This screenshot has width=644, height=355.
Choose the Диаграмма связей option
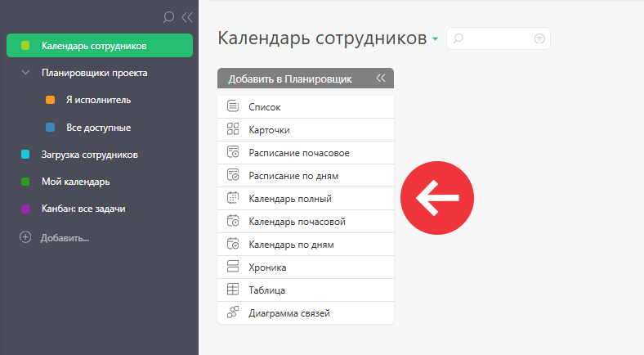[x=306, y=313]
